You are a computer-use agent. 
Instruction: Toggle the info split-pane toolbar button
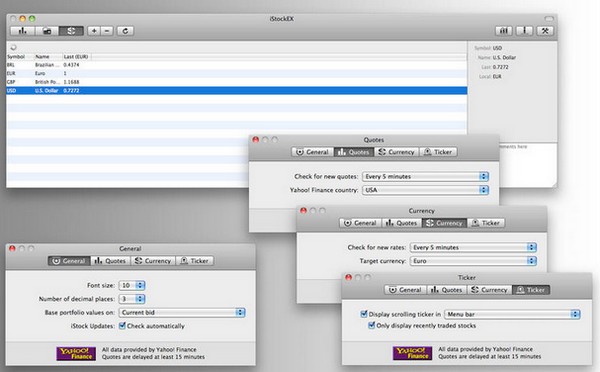[x=524, y=31]
